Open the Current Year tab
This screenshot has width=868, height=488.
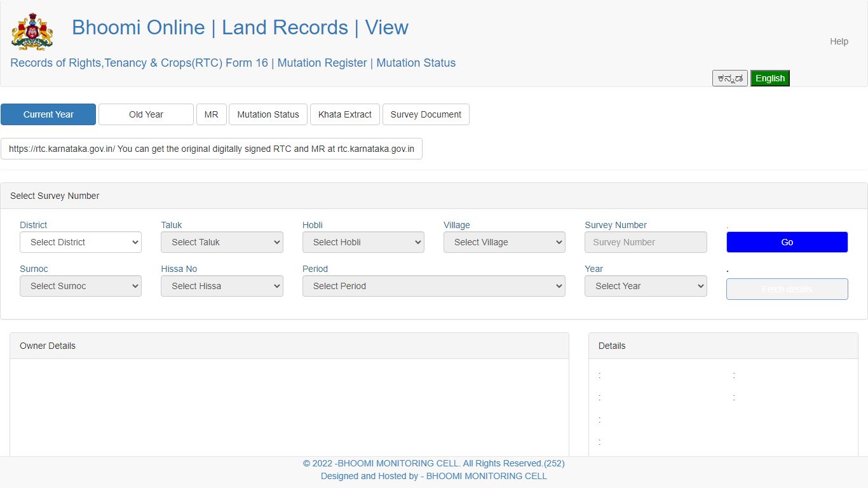click(x=48, y=114)
